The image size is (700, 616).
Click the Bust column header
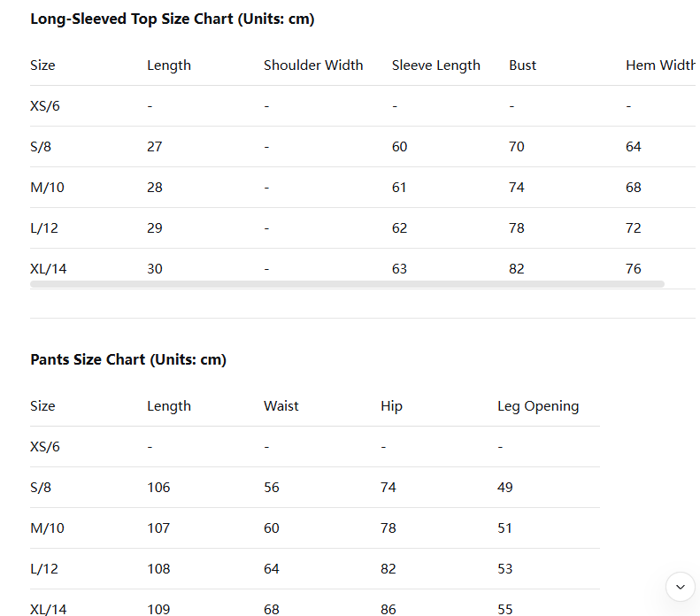click(523, 65)
